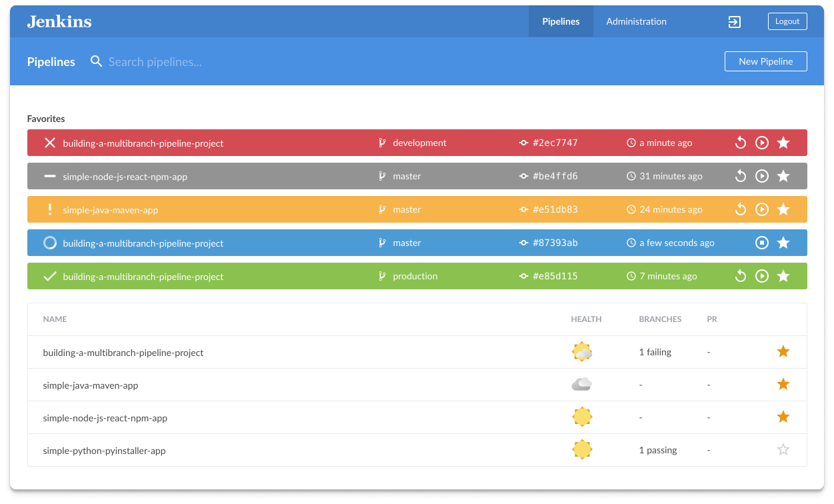Click the PR column header
Viewport: 834px width, 504px height.
pyautogui.click(x=712, y=319)
